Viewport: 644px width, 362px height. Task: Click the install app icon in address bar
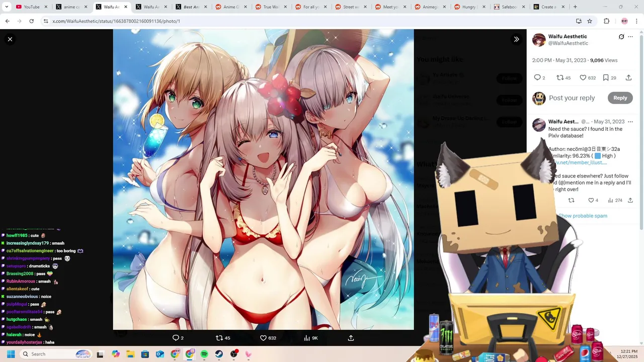point(579,21)
